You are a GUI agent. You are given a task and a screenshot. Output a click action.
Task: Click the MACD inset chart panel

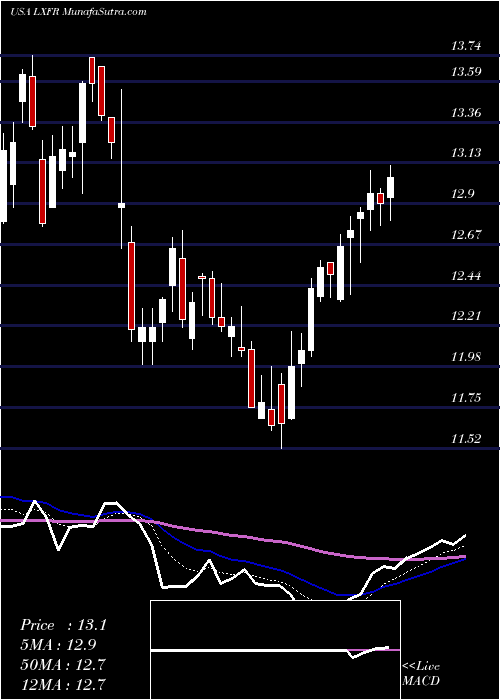click(x=275, y=650)
